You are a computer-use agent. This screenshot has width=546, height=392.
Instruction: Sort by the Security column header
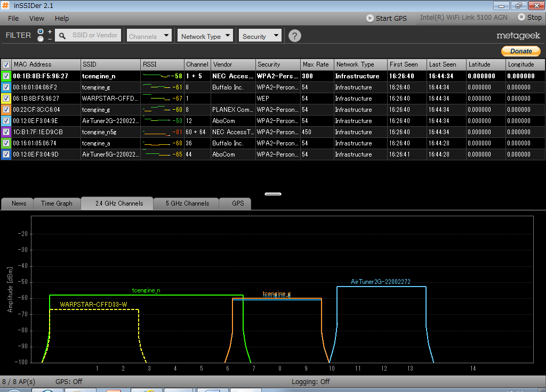[x=278, y=64]
